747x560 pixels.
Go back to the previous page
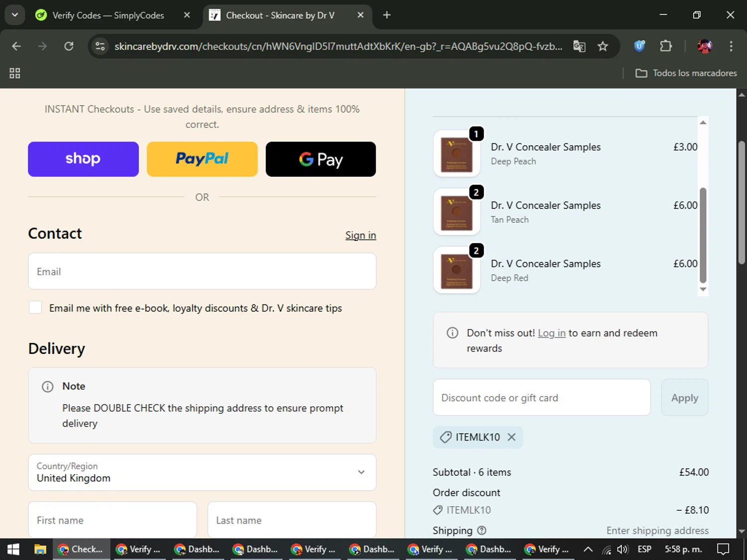(x=16, y=46)
